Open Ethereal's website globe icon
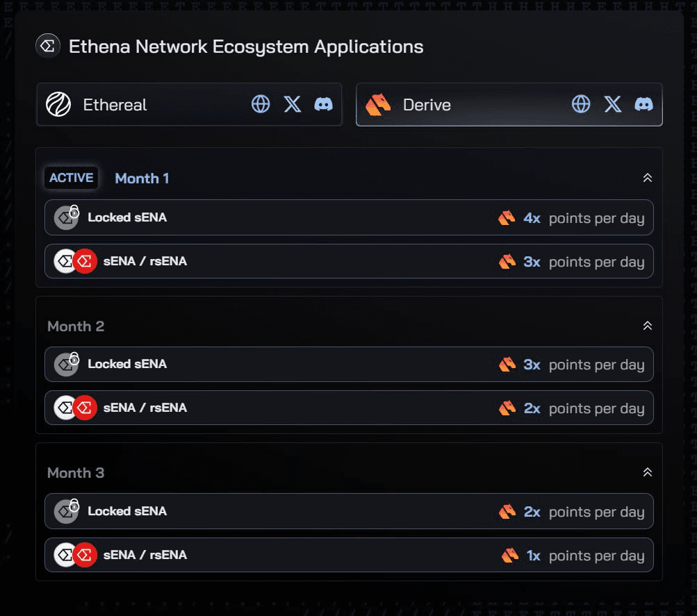Image resolution: width=697 pixels, height=616 pixels. [x=261, y=104]
